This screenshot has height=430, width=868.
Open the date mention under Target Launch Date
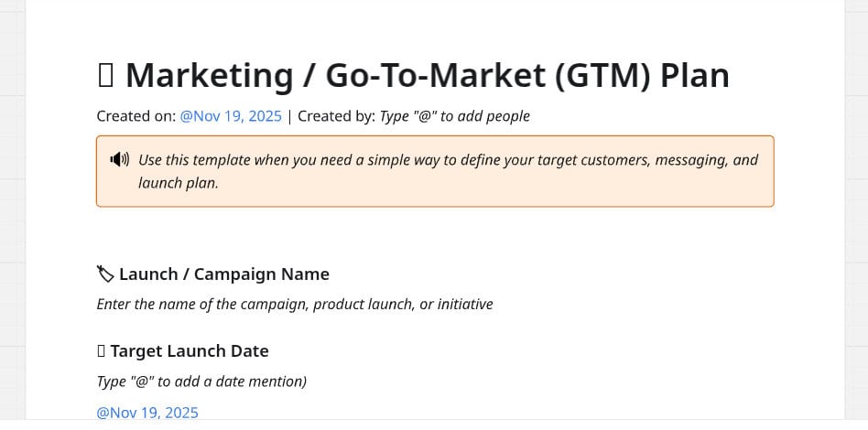point(146,413)
